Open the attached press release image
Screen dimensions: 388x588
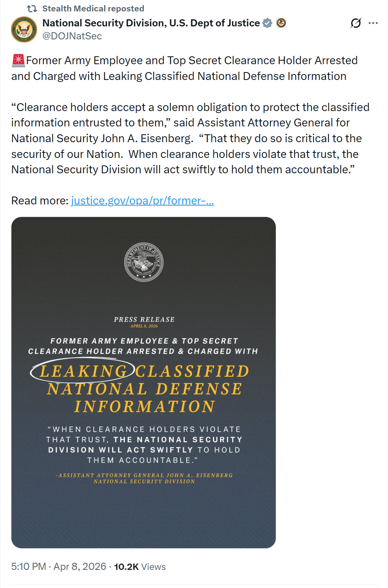tap(143, 512)
